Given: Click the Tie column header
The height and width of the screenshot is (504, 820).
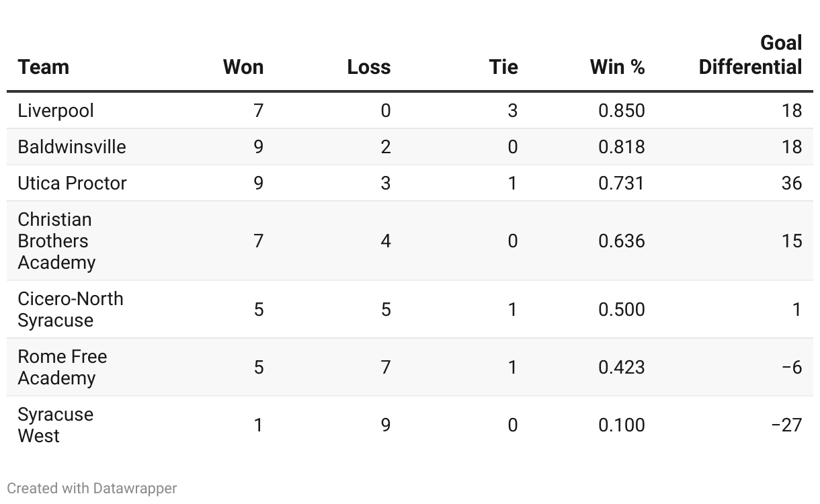Looking at the screenshot, I should [503, 67].
